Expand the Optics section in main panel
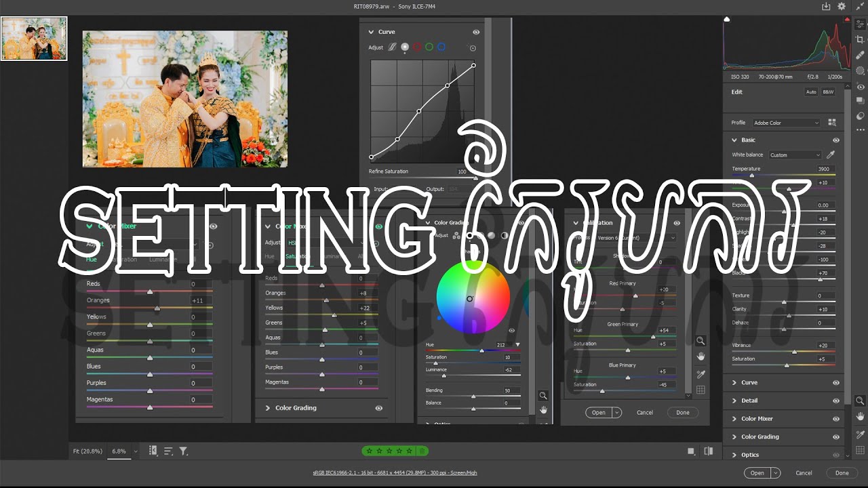The width and height of the screenshot is (868, 488). click(x=734, y=455)
